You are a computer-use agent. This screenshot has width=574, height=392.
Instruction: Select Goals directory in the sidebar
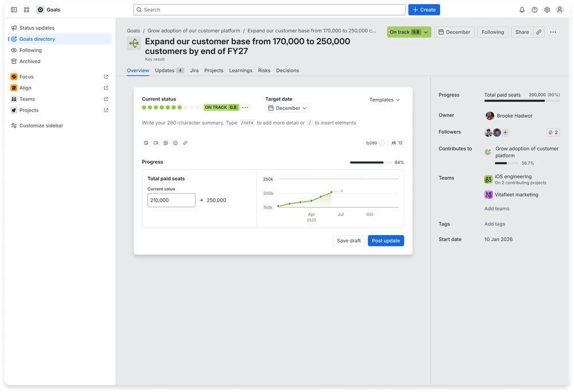(x=60, y=39)
